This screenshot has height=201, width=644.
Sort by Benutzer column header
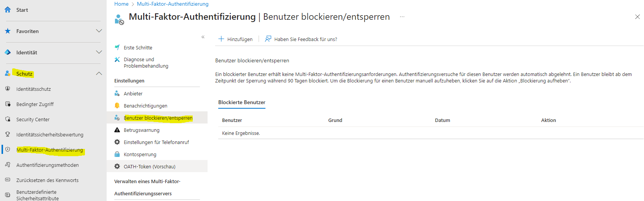click(x=232, y=120)
